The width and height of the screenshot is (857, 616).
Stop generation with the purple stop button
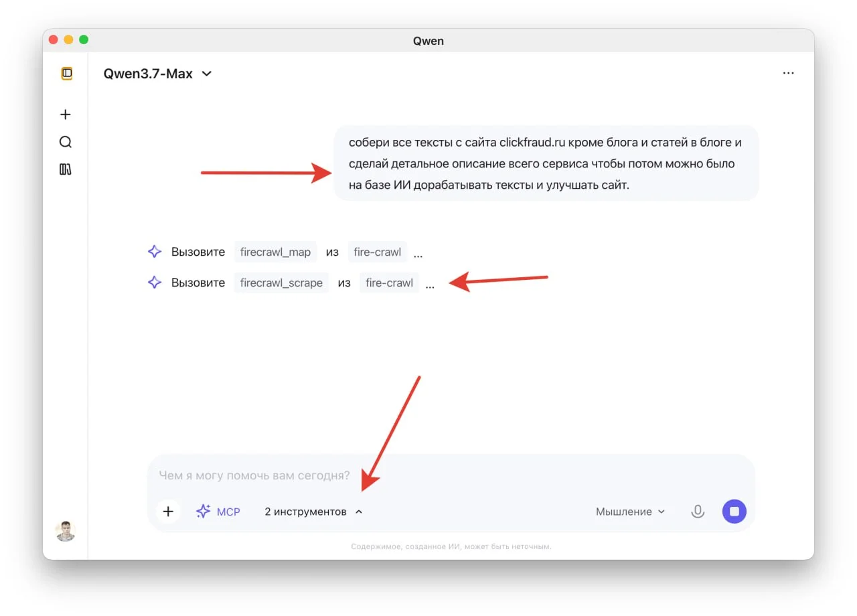click(x=734, y=512)
